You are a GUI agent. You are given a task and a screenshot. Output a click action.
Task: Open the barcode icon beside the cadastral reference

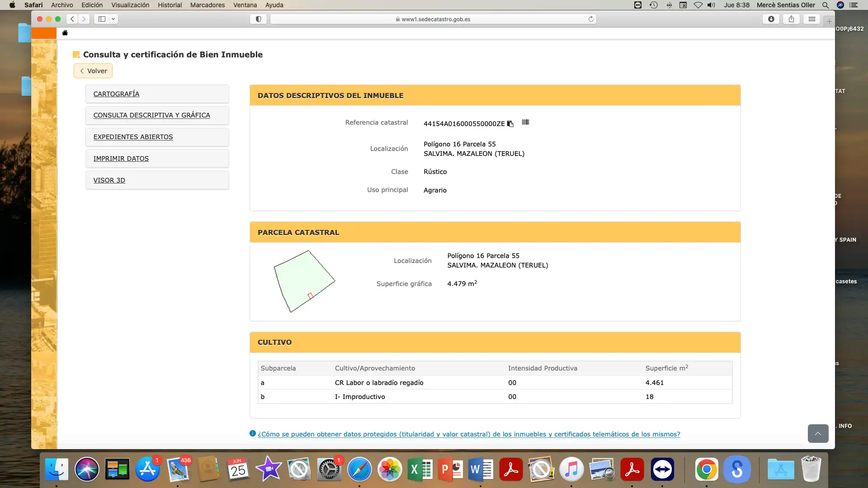pyautogui.click(x=525, y=122)
